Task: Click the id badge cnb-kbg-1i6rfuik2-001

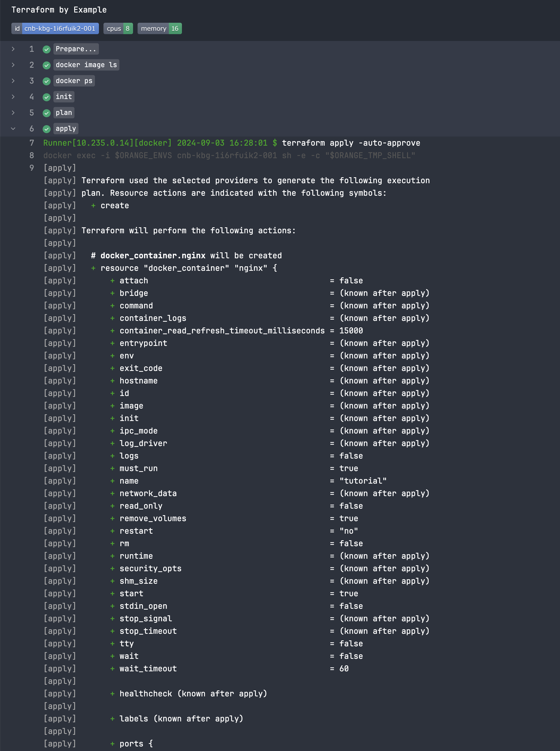Action: (59, 28)
